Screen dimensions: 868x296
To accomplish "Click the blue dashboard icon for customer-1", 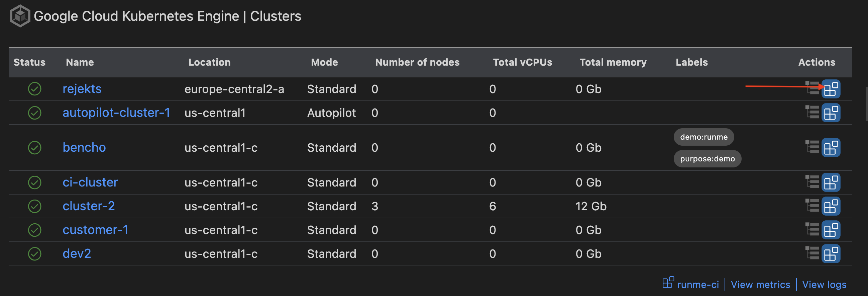I will 831,230.
